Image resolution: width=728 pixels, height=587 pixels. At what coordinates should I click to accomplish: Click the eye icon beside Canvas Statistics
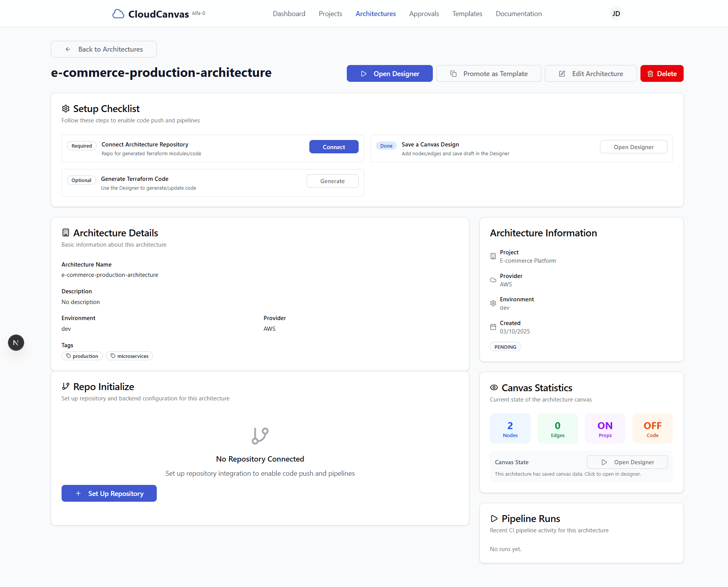494,388
